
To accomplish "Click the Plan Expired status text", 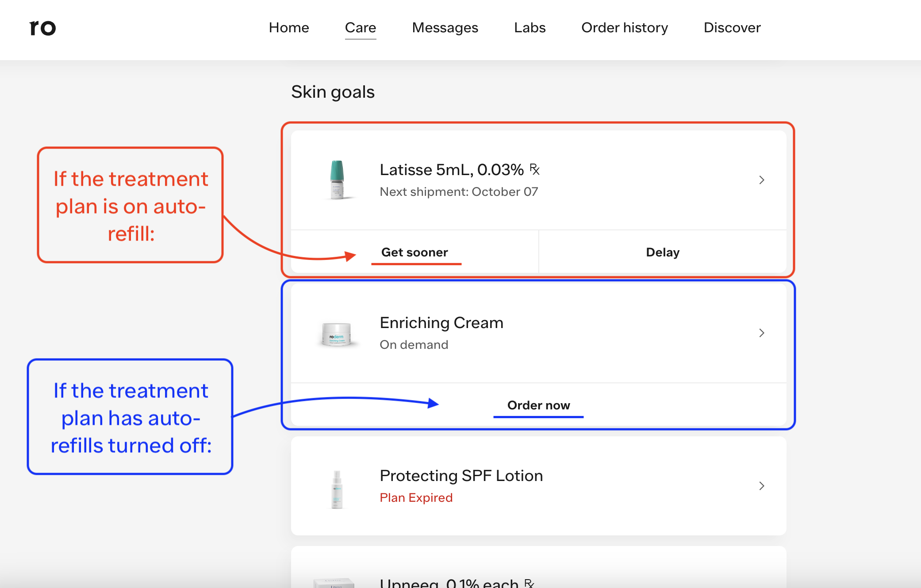I will coord(416,497).
